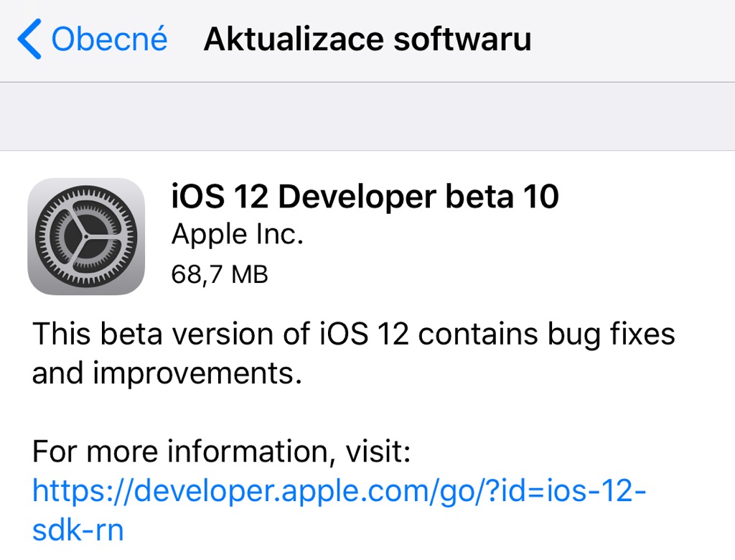This screenshot has width=735, height=560.
Task: Click the Aktualizace softwaru page title
Action: pos(368,39)
